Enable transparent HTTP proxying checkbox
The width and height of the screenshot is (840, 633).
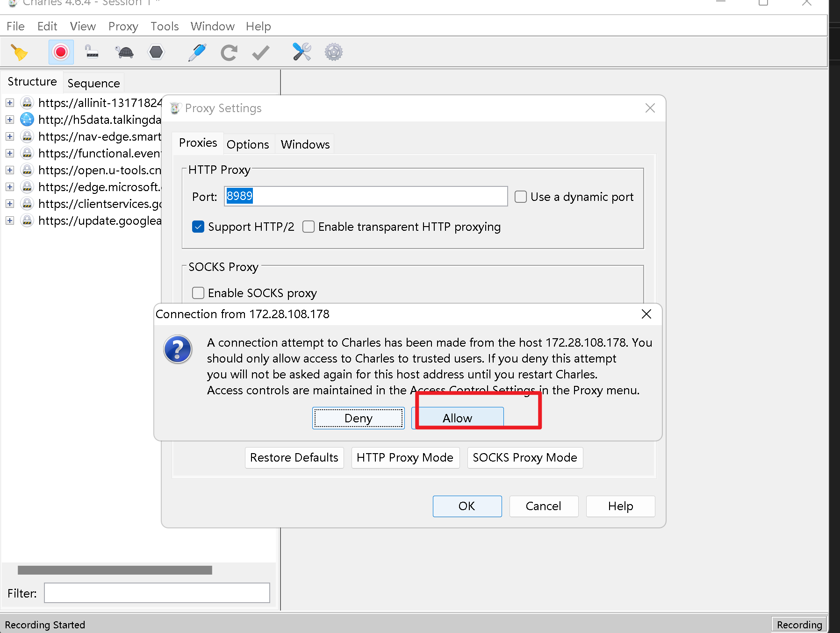(309, 227)
